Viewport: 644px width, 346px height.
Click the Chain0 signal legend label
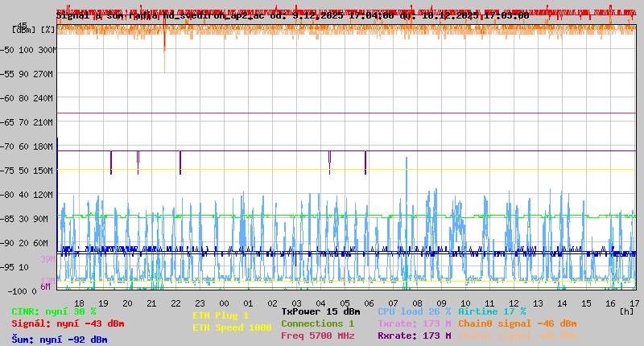click(517, 323)
